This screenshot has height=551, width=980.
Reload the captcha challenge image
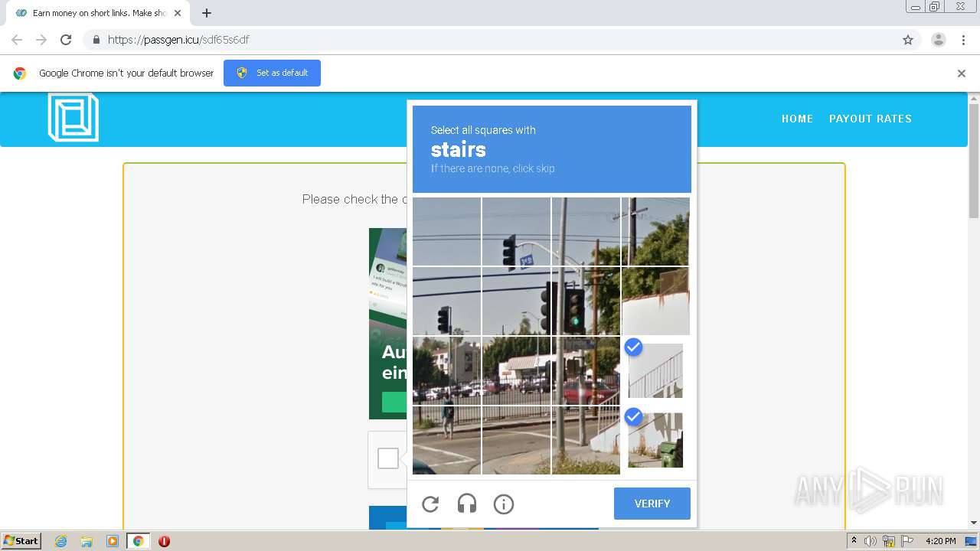tap(430, 504)
